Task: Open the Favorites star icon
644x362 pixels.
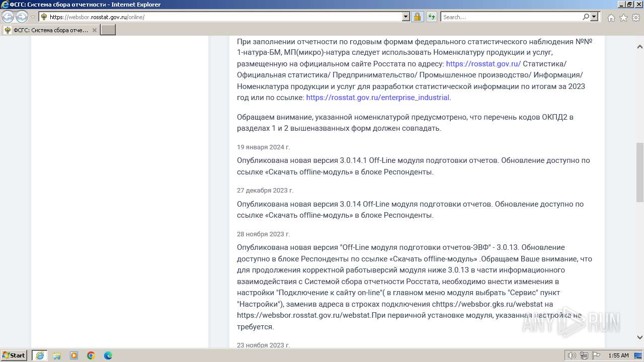Action: 623,18
